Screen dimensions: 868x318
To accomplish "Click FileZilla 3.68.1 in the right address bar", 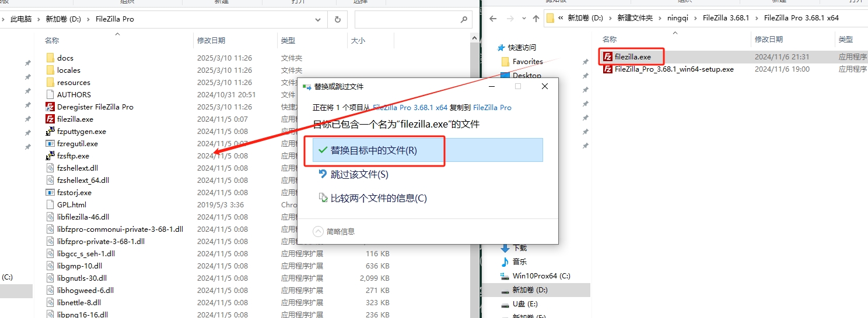I will (x=726, y=18).
